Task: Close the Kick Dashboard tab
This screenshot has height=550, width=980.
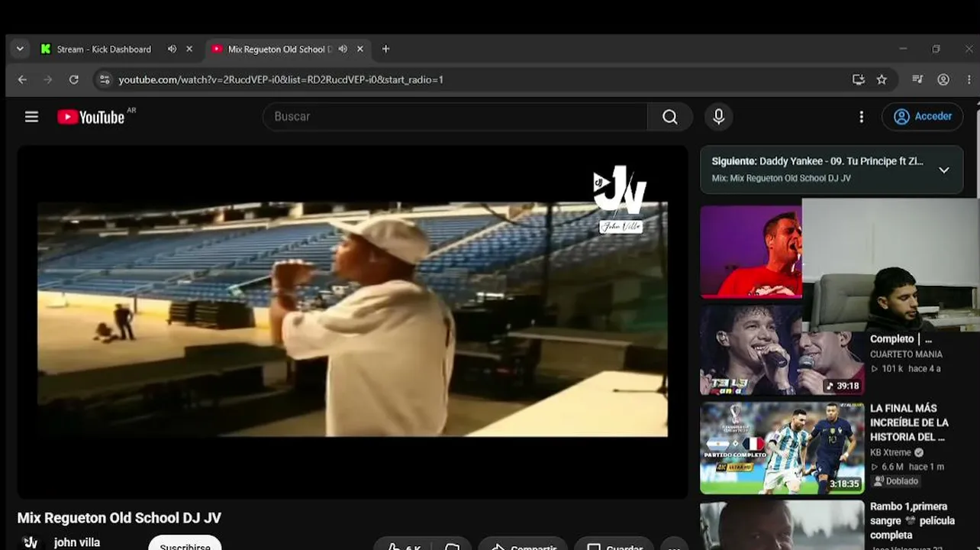Action: 189,49
